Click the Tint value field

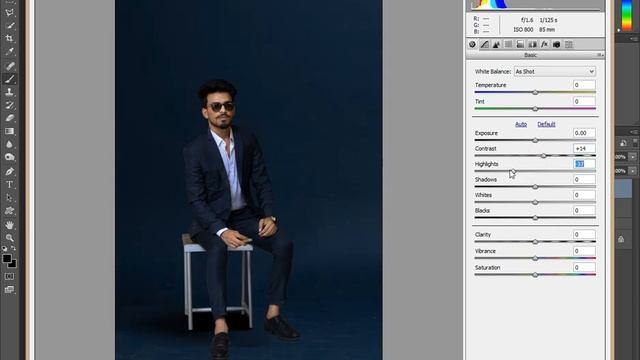[584, 101]
